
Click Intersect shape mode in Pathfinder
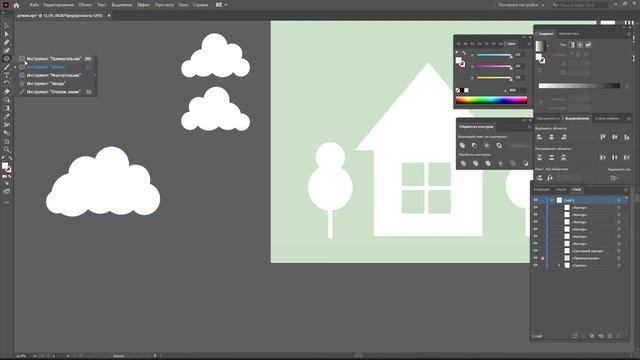click(x=487, y=145)
